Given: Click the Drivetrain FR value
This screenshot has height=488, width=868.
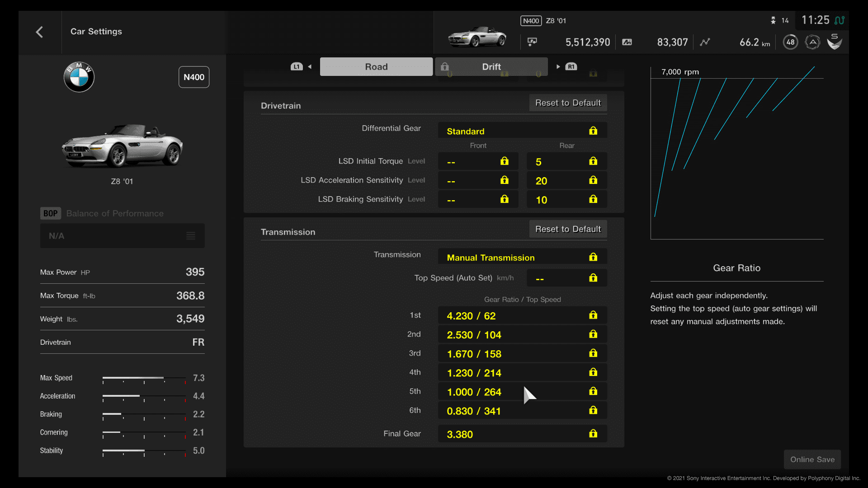Looking at the screenshot, I should (198, 343).
